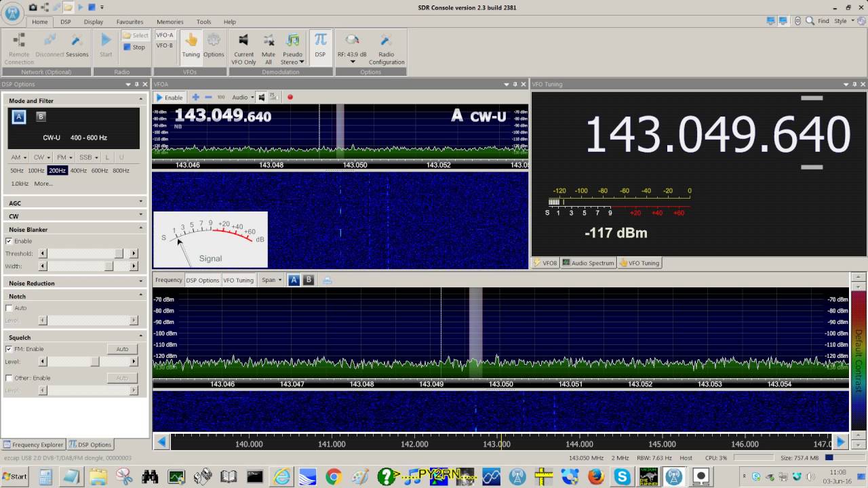868x488 pixels.
Task: Toggle Noise Blanker Enable checkbox
Action: [9, 241]
